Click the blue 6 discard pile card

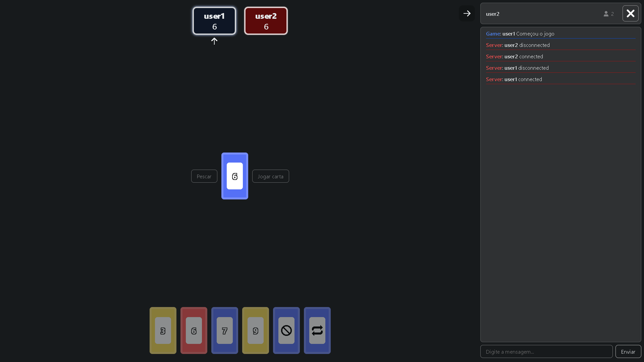pyautogui.click(x=234, y=176)
